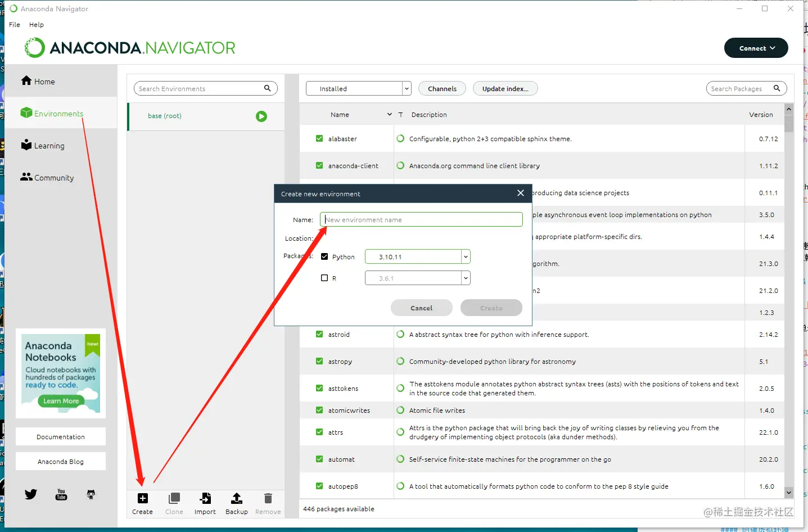This screenshot has height=532, width=808.
Task: Click the dialog's Create button
Action: click(x=491, y=308)
